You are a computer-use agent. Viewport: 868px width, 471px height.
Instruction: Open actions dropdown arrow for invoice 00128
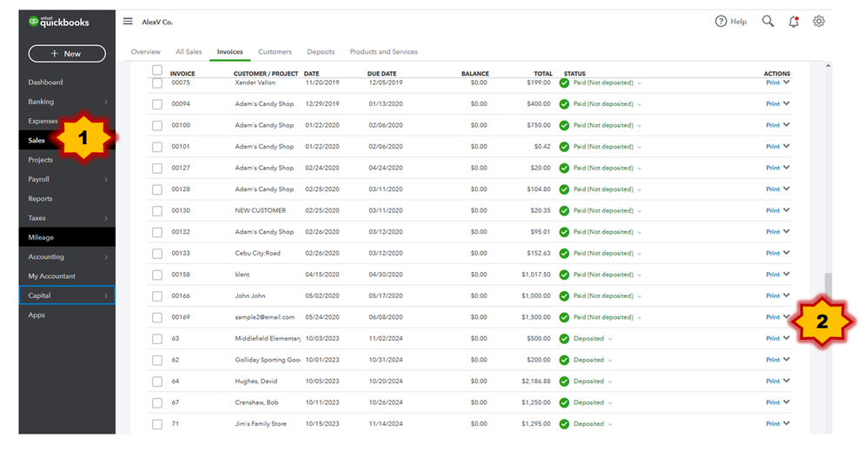(786, 189)
